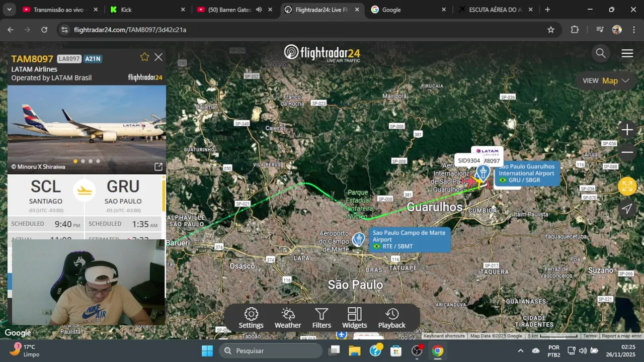Click the landing plane icon between SCL and GRU
Screen dimensions: 644x362
pyautogui.click(x=85, y=191)
